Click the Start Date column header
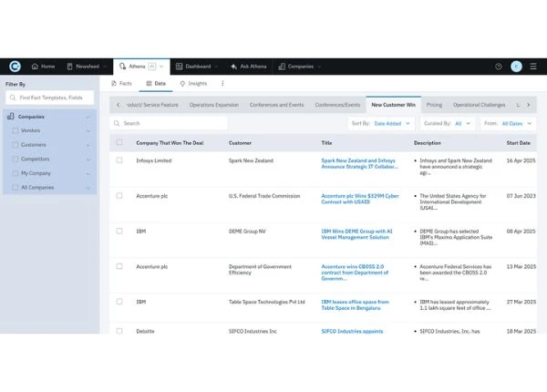 (519, 143)
